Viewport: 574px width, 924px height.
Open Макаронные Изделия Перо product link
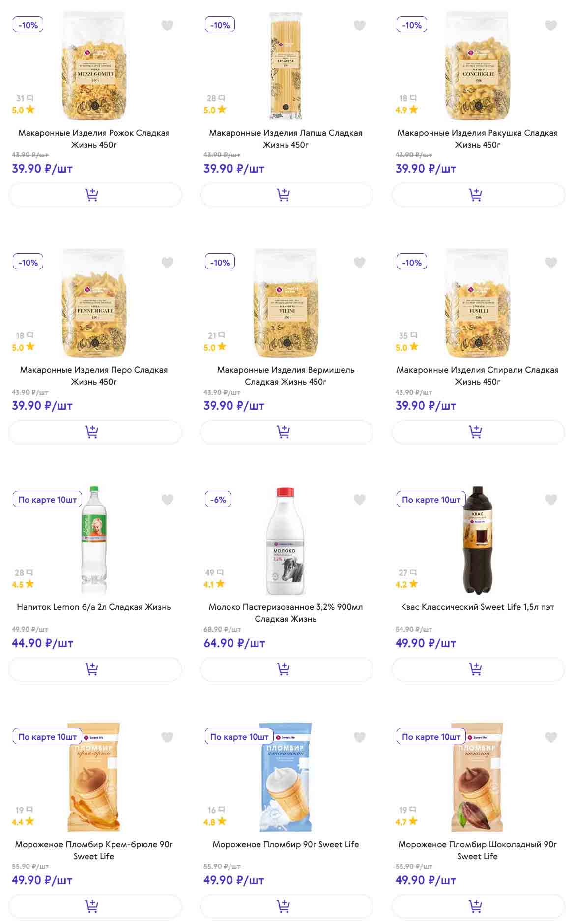pyautogui.click(x=94, y=376)
